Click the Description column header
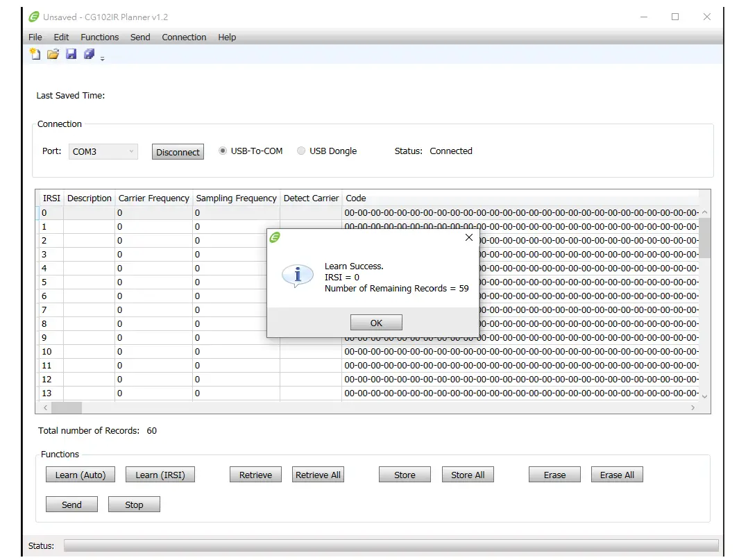739x560 pixels. (89, 198)
